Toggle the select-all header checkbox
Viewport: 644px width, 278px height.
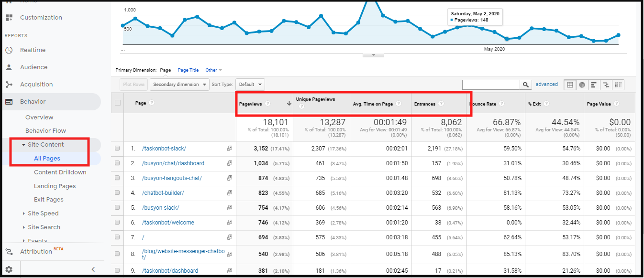(117, 103)
